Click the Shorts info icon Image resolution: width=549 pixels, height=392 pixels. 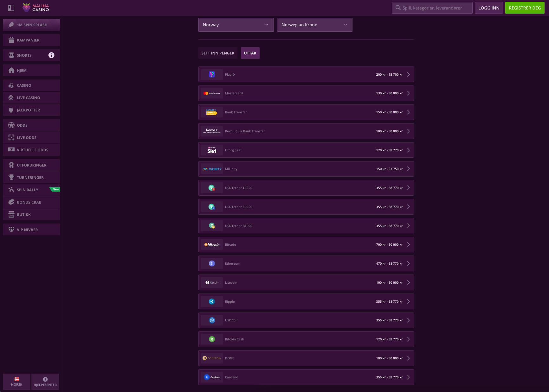click(x=51, y=55)
